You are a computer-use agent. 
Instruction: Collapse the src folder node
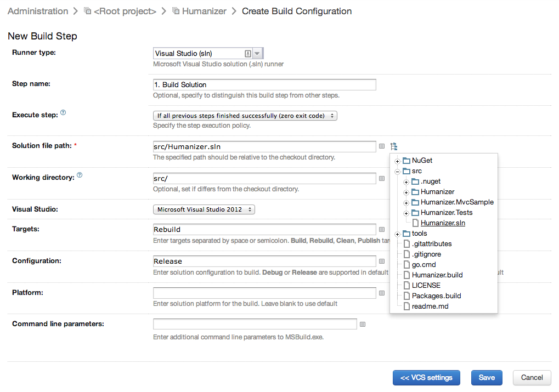pyautogui.click(x=398, y=172)
